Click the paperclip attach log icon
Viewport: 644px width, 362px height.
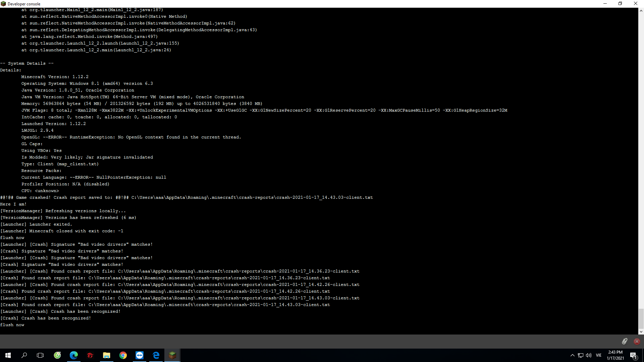(x=624, y=341)
